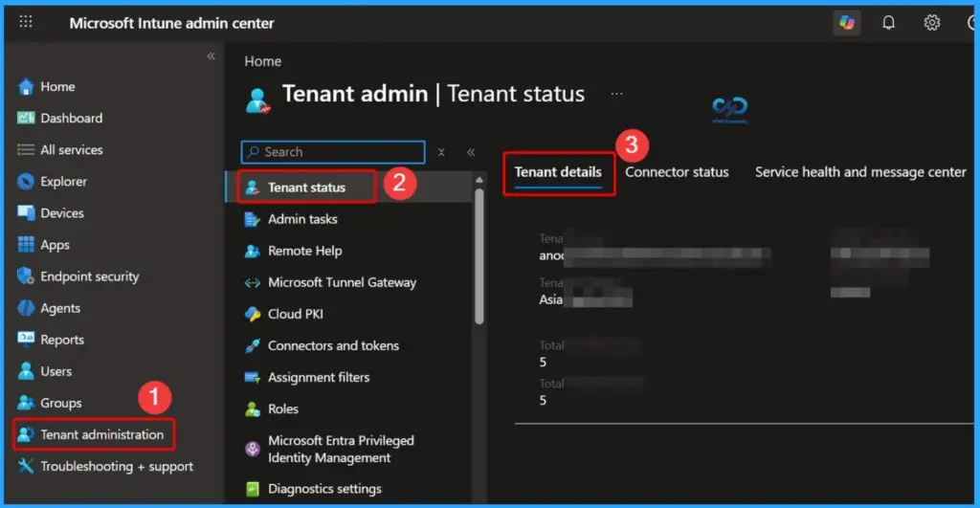The height and width of the screenshot is (508, 980).
Task: Click the tenant menu scroll-up arrow
Action: coord(479,180)
